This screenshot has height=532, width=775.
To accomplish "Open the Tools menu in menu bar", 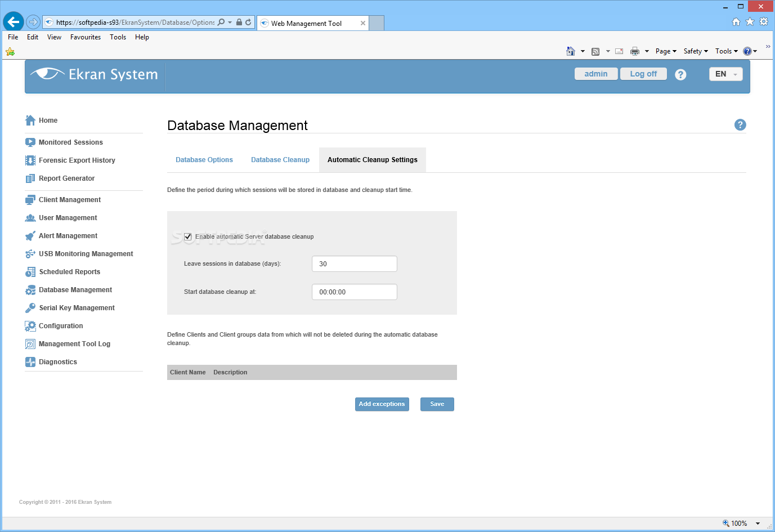I will pyautogui.click(x=118, y=37).
